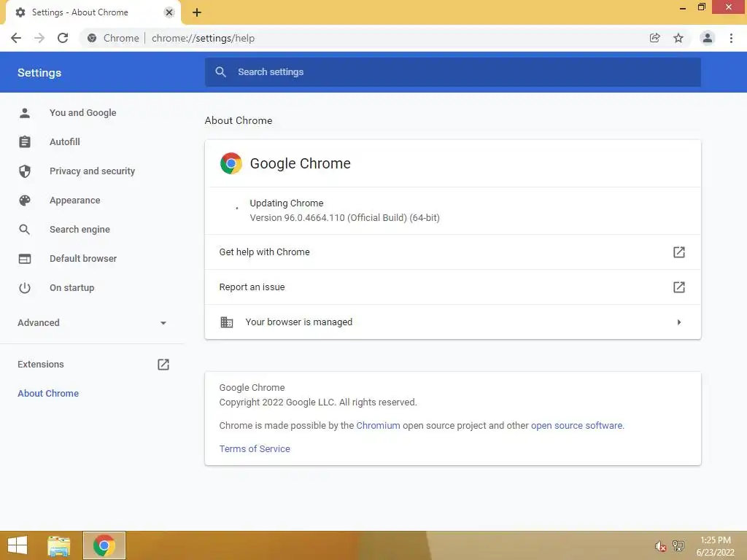The image size is (747, 560).
Task: Open the profile avatar icon
Action: (x=708, y=38)
